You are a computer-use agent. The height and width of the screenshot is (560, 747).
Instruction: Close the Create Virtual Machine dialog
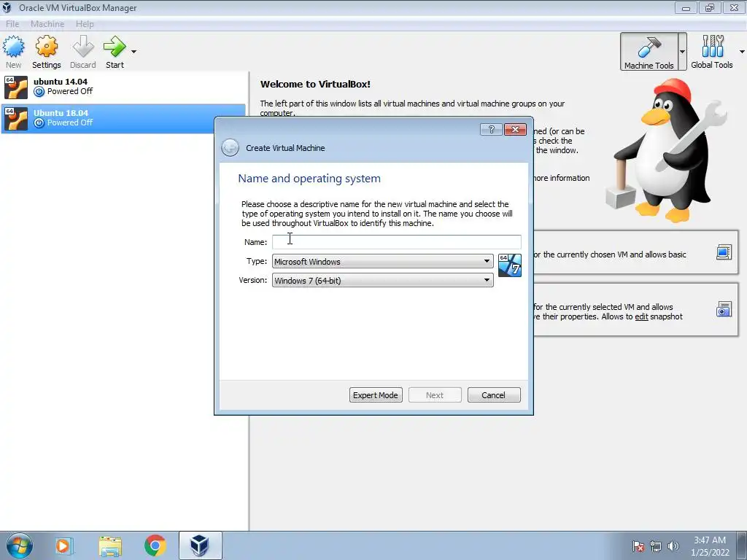(x=515, y=130)
